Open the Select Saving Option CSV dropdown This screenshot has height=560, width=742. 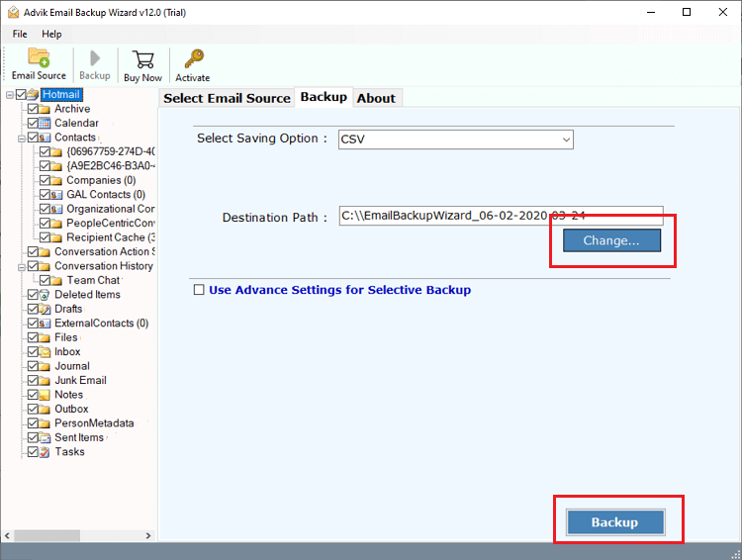click(456, 140)
